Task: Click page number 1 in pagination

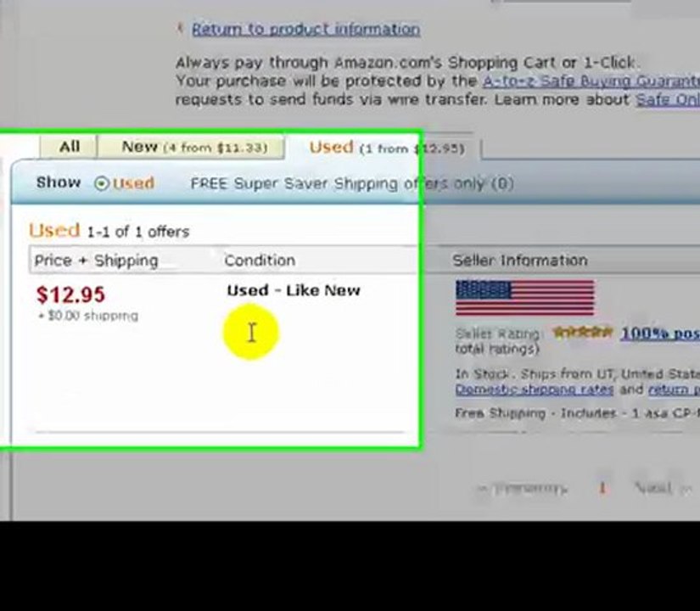Action: tap(602, 488)
